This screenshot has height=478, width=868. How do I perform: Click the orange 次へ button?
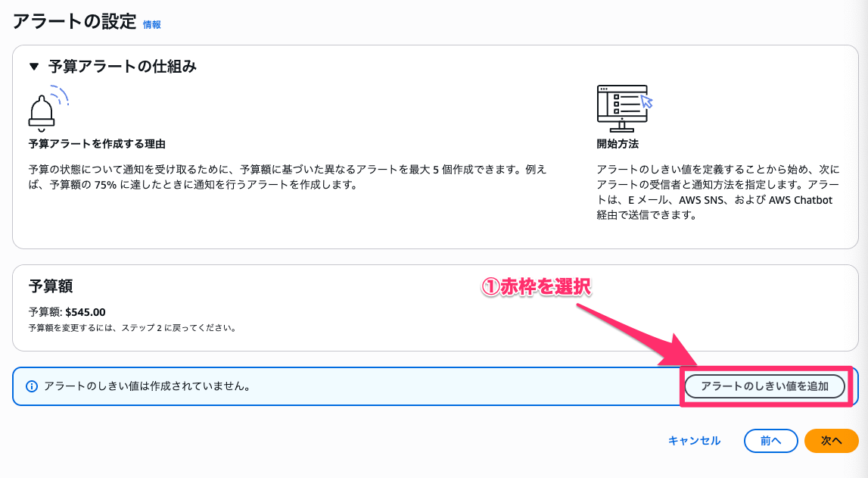[x=831, y=440]
